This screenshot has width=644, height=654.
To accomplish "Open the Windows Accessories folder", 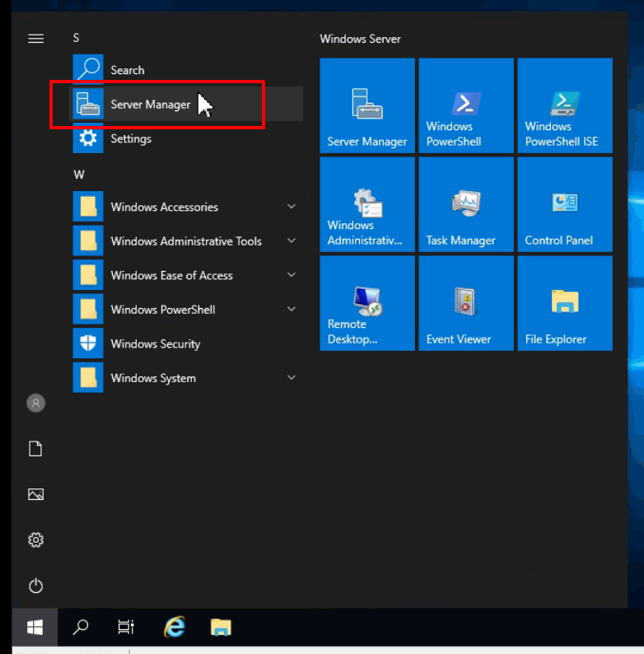I will [187, 207].
